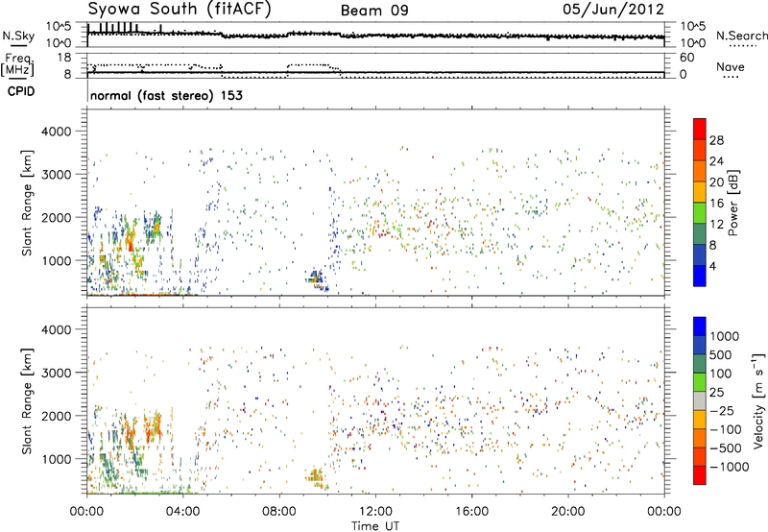The width and height of the screenshot is (768, 532).
Task: Click the '16:00' time axis label
Action: 471,512
